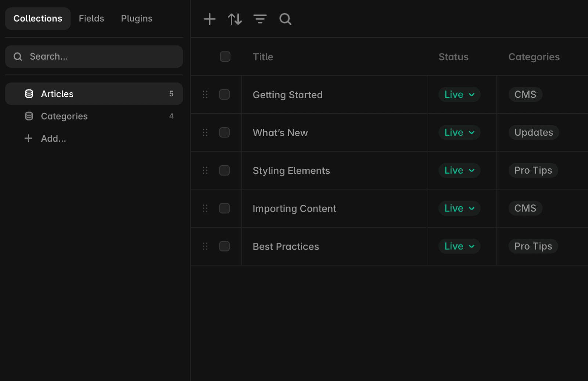
Task: Click the drag handle for Styling Elements
Action: pyautogui.click(x=205, y=170)
